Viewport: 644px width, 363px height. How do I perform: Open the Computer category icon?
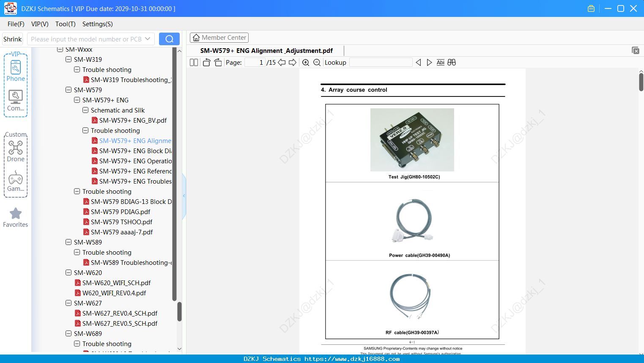(x=16, y=101)
